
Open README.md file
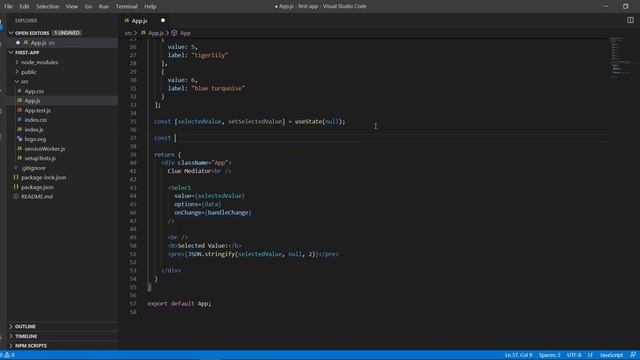tap(37, 197)
